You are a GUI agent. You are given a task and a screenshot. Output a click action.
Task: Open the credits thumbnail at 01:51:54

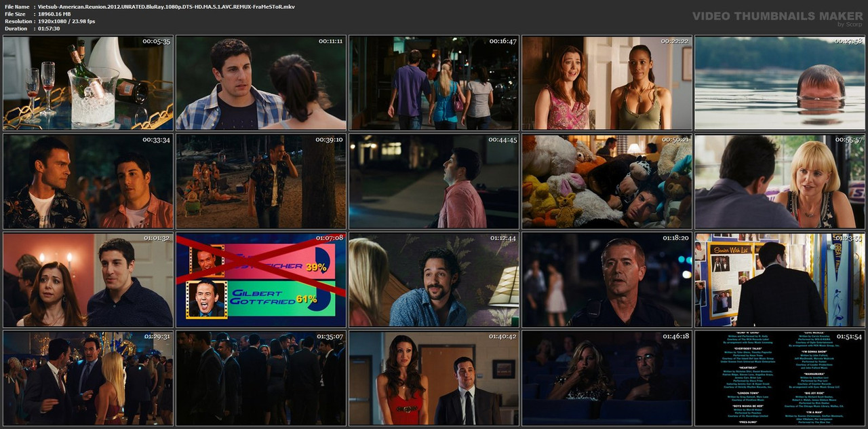780,378
